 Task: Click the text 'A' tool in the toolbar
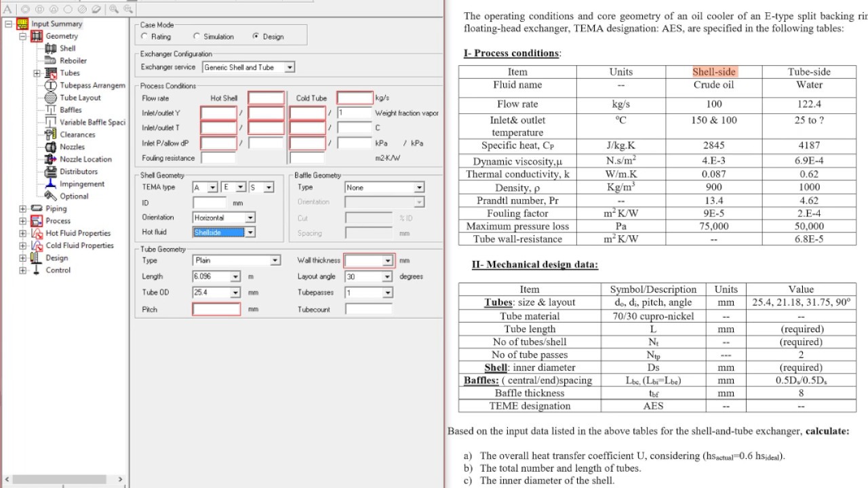pyautogui.click(x=7, y=9)
